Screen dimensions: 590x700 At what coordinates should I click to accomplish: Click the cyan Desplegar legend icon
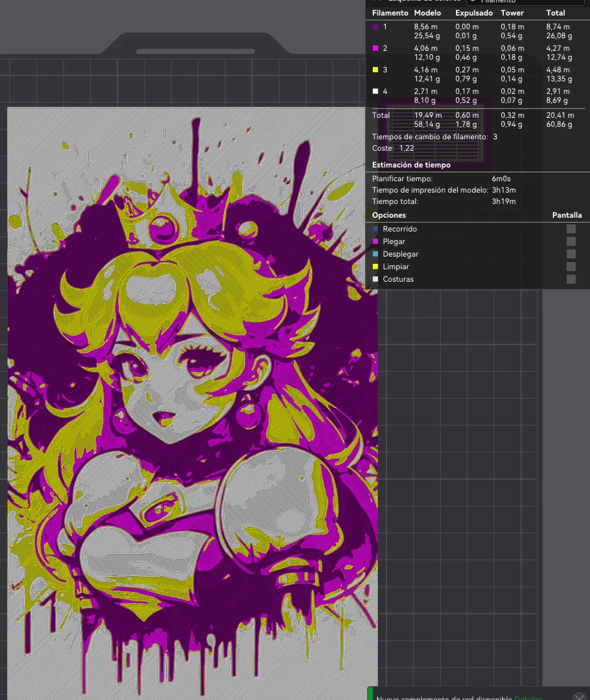[x=375, y=254]
